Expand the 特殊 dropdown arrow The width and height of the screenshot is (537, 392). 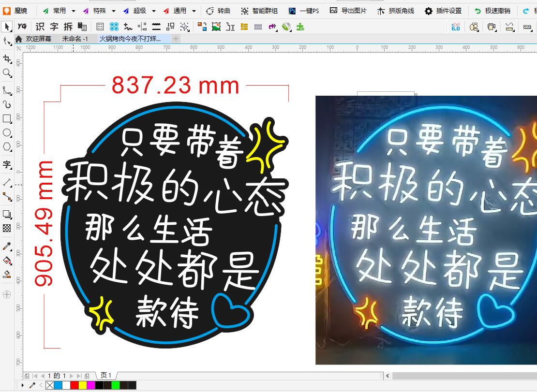coord(114,11)
